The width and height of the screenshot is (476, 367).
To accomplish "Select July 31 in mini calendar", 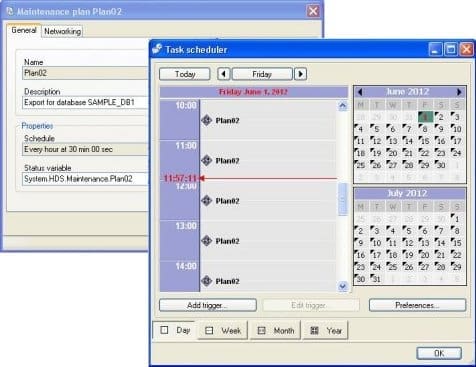I will [x=377, y=279].
